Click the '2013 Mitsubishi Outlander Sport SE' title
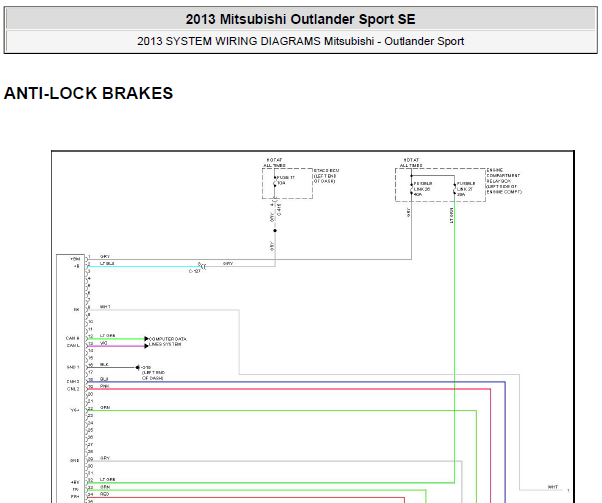This screenshot has width=602, height=503. pos(300,19)
